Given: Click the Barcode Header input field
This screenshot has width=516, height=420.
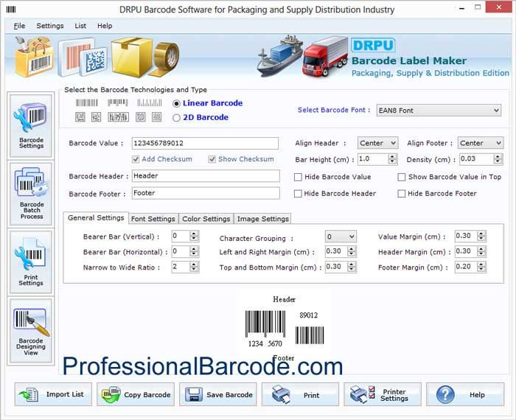Looking at the screenshot, I should tap(206, 176).
